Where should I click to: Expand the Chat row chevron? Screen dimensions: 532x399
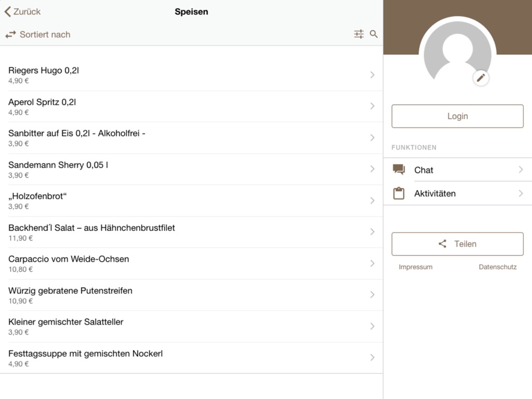tap(521, 169)
